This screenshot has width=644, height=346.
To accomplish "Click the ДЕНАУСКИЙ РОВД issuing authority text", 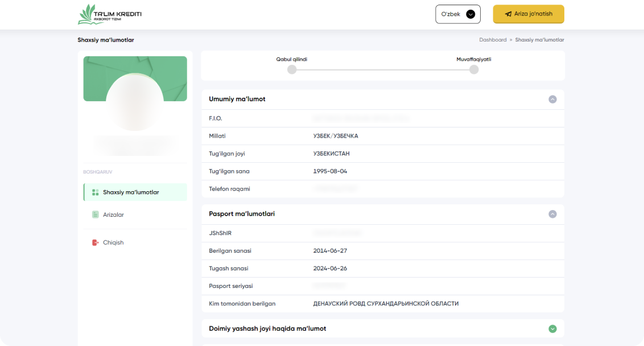I will [x=386, y=304].
